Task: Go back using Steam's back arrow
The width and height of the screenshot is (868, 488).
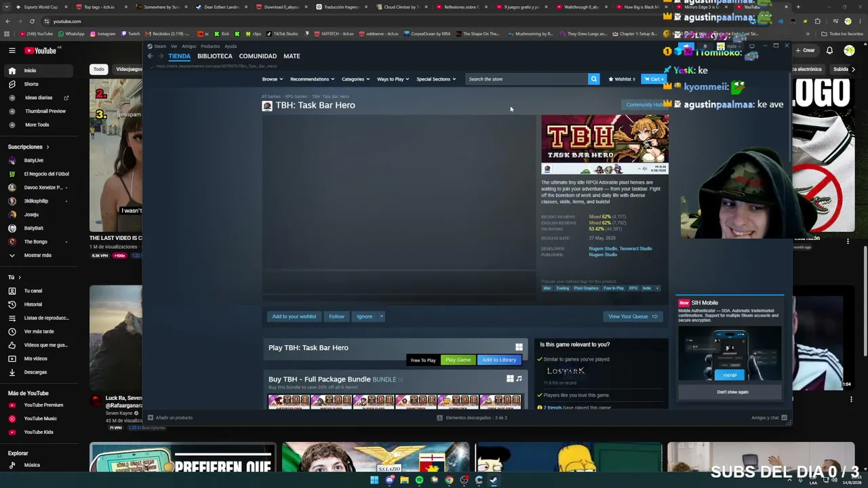Action: coord(151,56)
